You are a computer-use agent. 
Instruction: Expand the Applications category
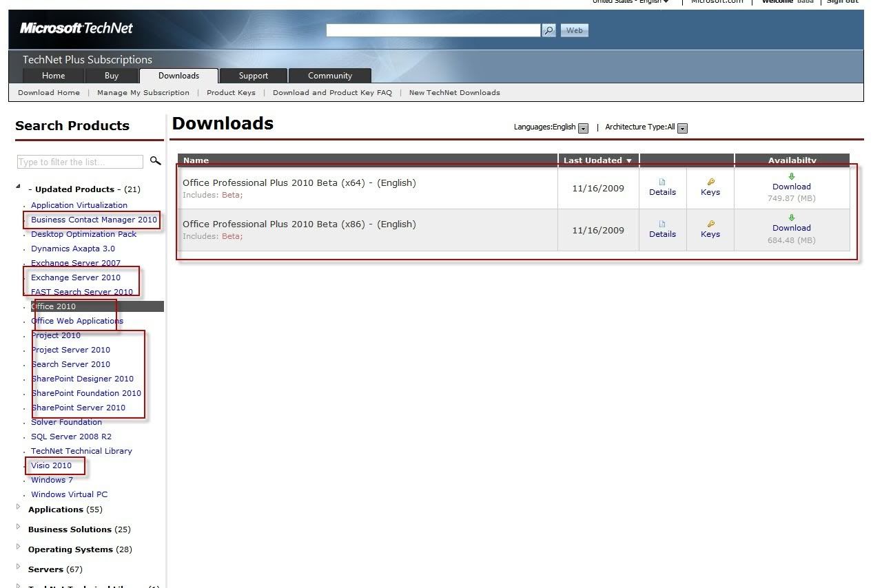point(19,507)
